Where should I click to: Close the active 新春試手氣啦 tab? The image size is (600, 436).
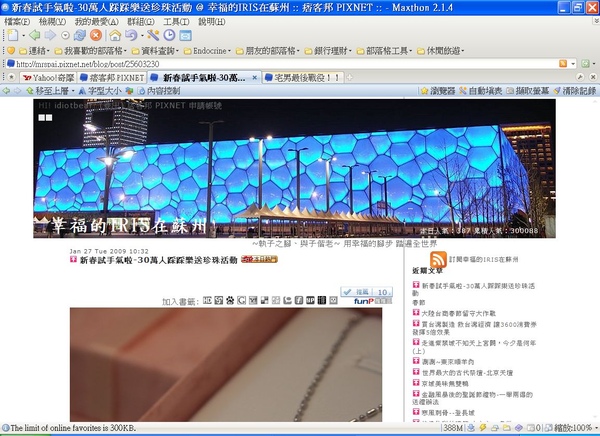tap(254, 78)
